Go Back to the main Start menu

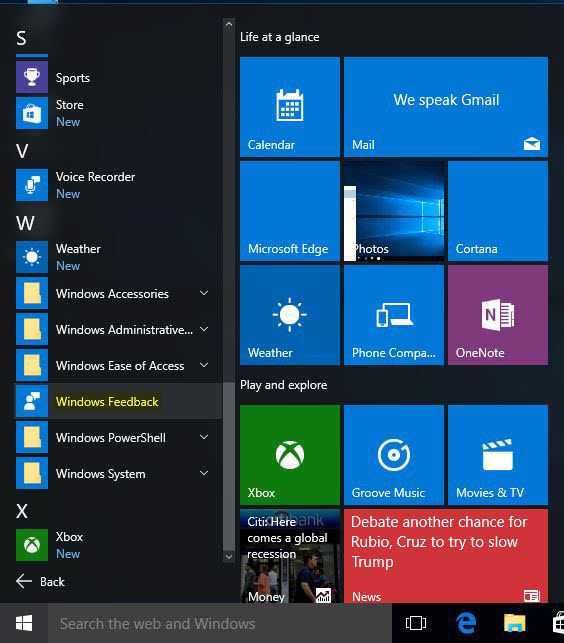[40, 581]
